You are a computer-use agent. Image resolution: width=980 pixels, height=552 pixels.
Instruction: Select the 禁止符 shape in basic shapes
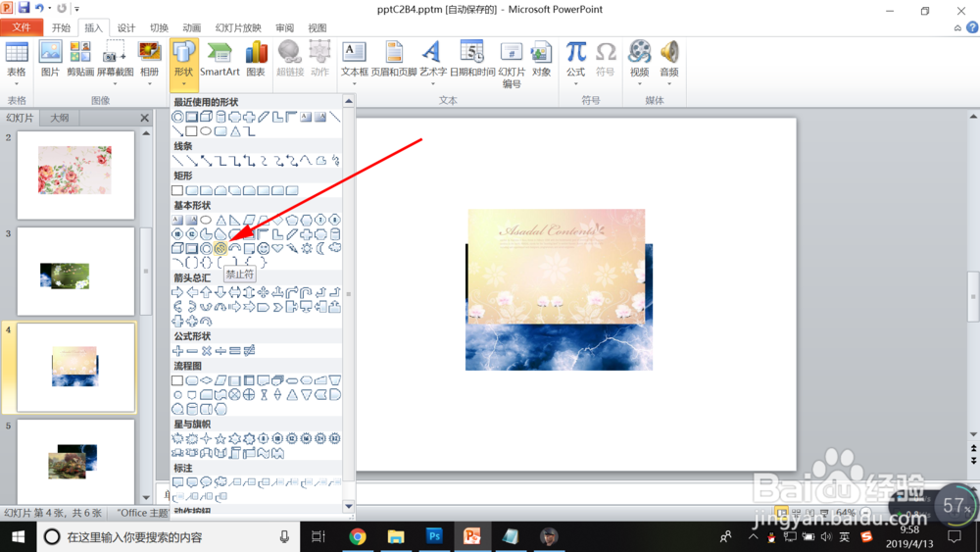[x=220, y=248]
